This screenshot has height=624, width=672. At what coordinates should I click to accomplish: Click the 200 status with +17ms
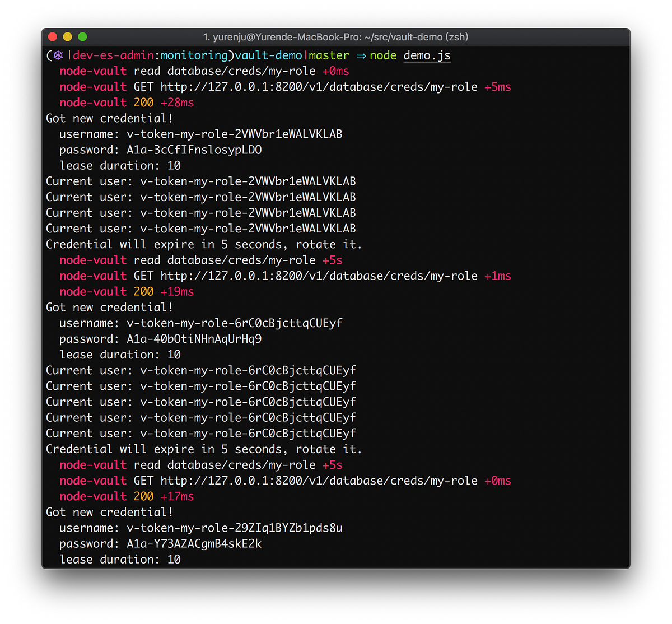pos(144,496)
